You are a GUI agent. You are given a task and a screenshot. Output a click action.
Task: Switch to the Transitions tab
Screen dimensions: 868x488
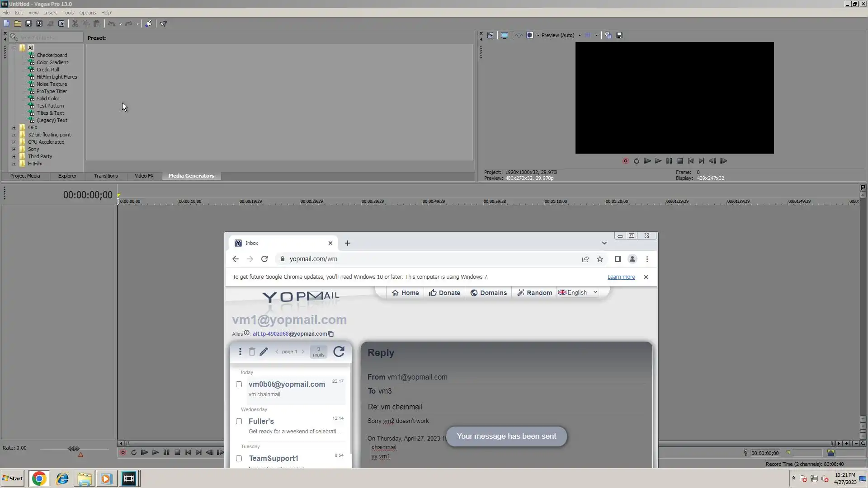(106, 176)
